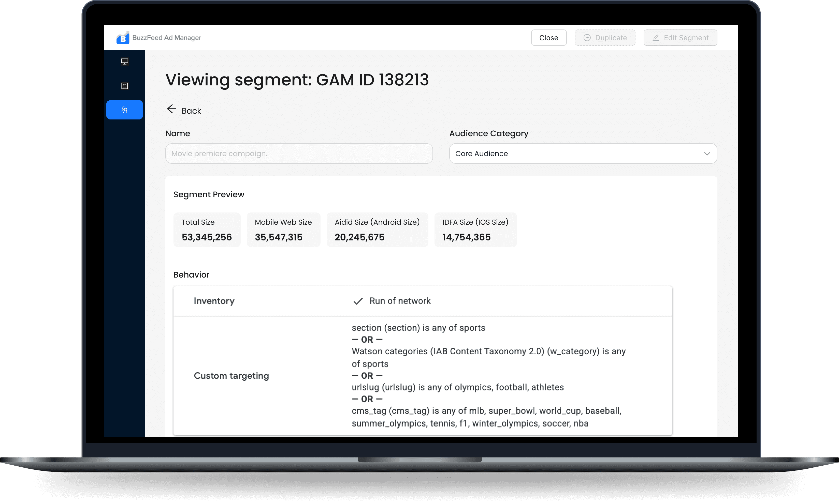Screen dimensions: 839x504
Task: Click the Name input field
Action: coord(298,154)
